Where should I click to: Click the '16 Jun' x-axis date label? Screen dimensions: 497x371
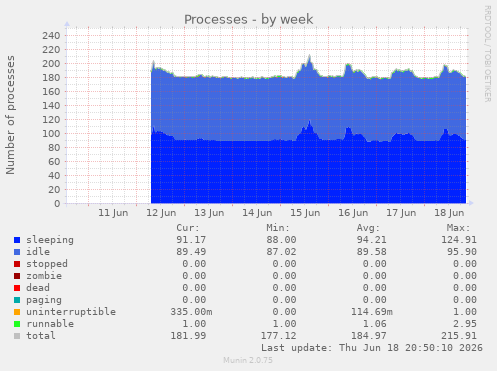[x=353, y=213]
